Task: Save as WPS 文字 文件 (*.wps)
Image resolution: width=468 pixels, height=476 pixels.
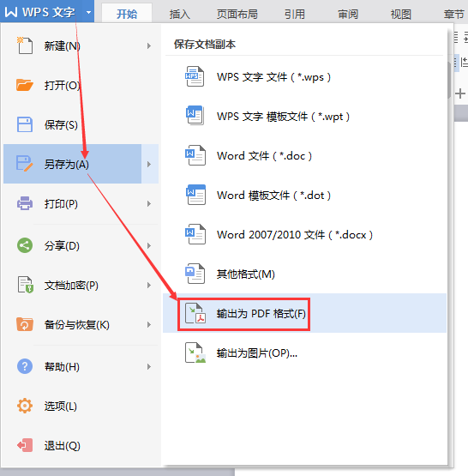Action: tap(304, 76)
